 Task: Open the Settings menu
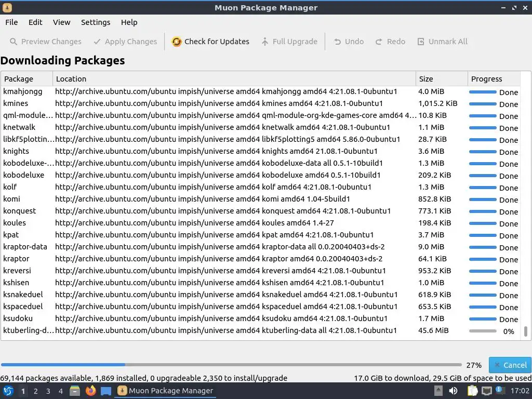coord(96,22)
